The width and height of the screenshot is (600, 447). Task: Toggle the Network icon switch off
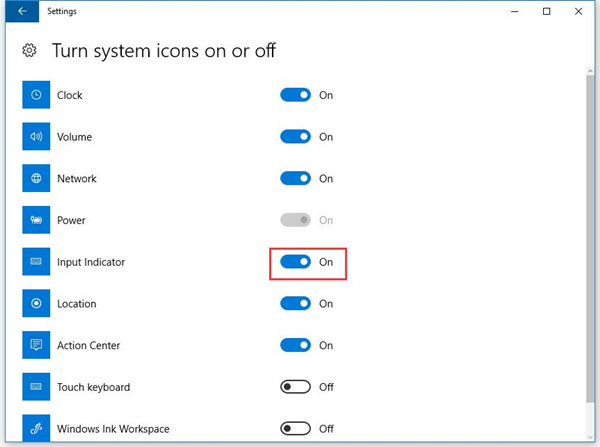[x=295, y=178]
